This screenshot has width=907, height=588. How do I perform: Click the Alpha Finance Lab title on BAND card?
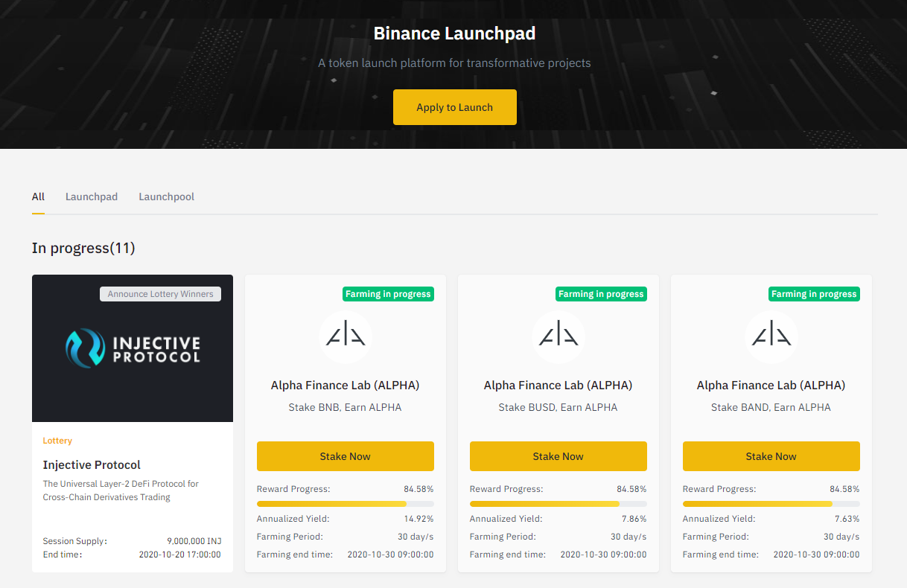coord(771,386)
